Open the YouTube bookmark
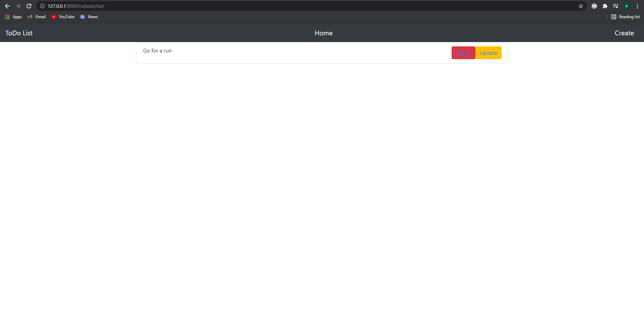Screen dimensions: 644x315 [x=63, y=16]
